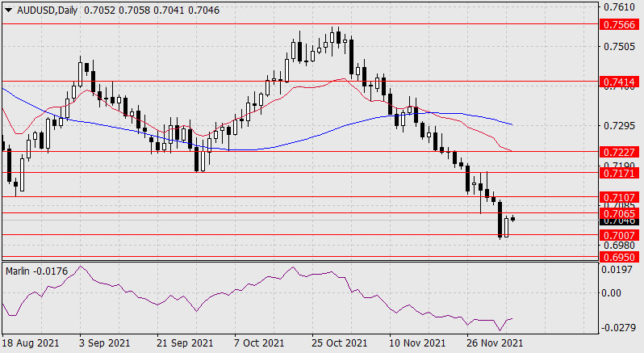This screenshot has width=644, height=353.
Task: Click the current price 0.7046 black label
Action: tap(619, 222)
